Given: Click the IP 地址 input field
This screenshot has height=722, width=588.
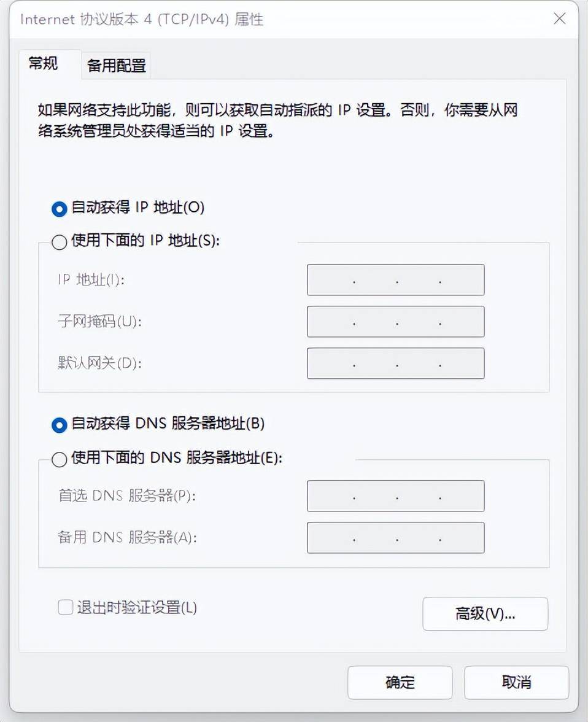Looking at the screenshot, I should click(395, 280).
